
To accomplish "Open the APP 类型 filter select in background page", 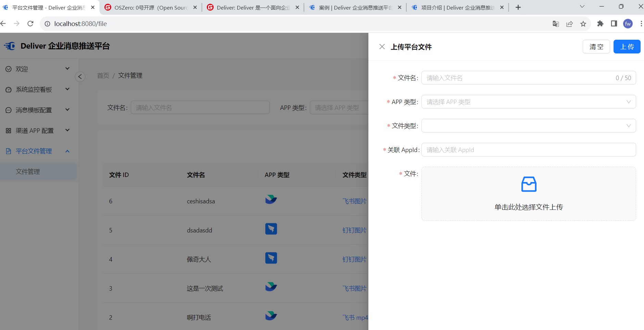I will 339,107.
